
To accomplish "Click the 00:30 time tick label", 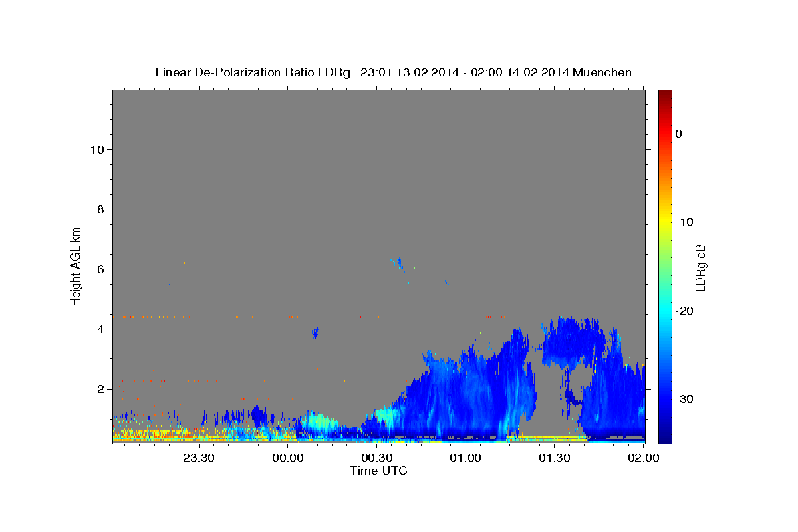I will tap(377, 458).
